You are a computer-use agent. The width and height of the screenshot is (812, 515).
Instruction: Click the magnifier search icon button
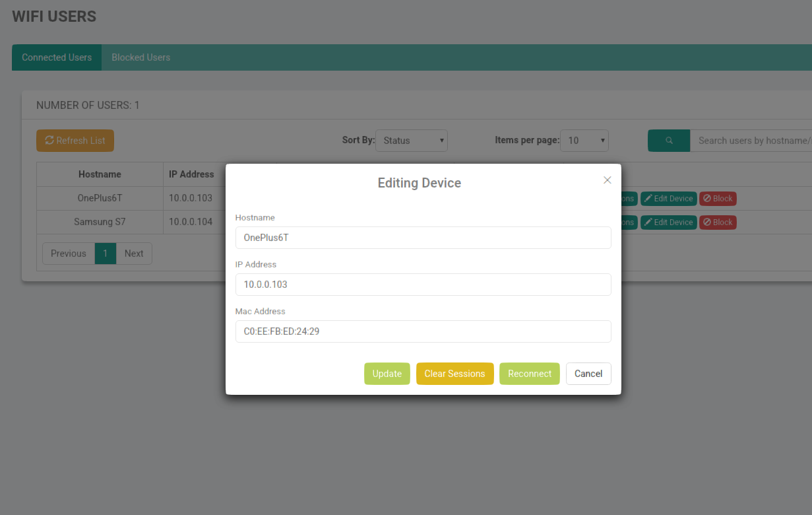tap(669, 141)
